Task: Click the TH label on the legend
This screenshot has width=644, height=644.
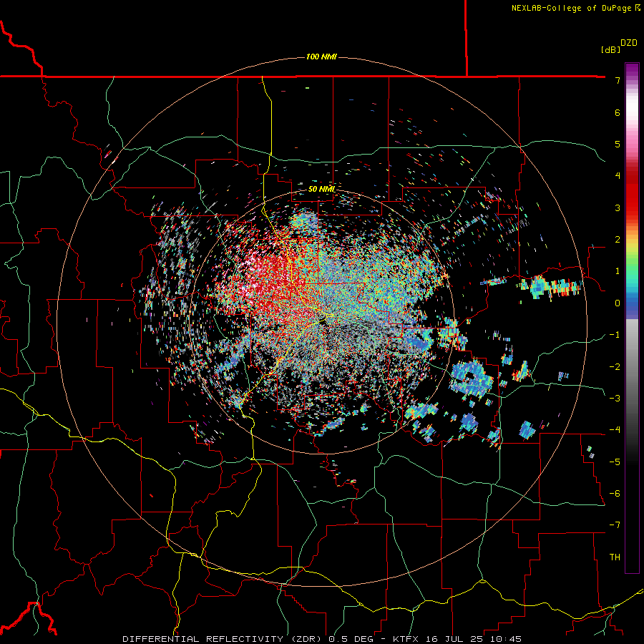Action: 615,557
